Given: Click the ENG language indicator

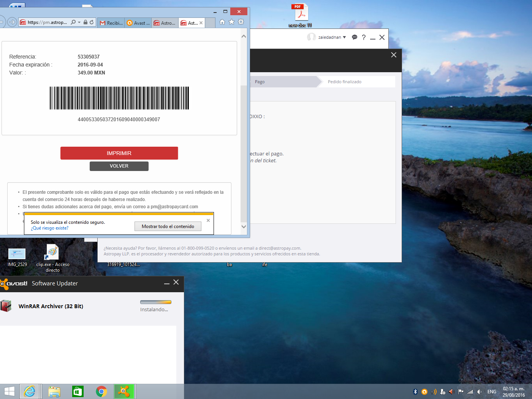Looking at the screenshot, I should (x=492, y=392).
